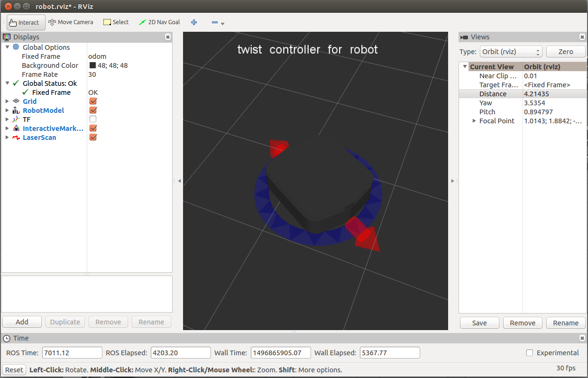Expand the Focal Point property
The width and height of the screenshot is (588, 378).
coord(474,121)
